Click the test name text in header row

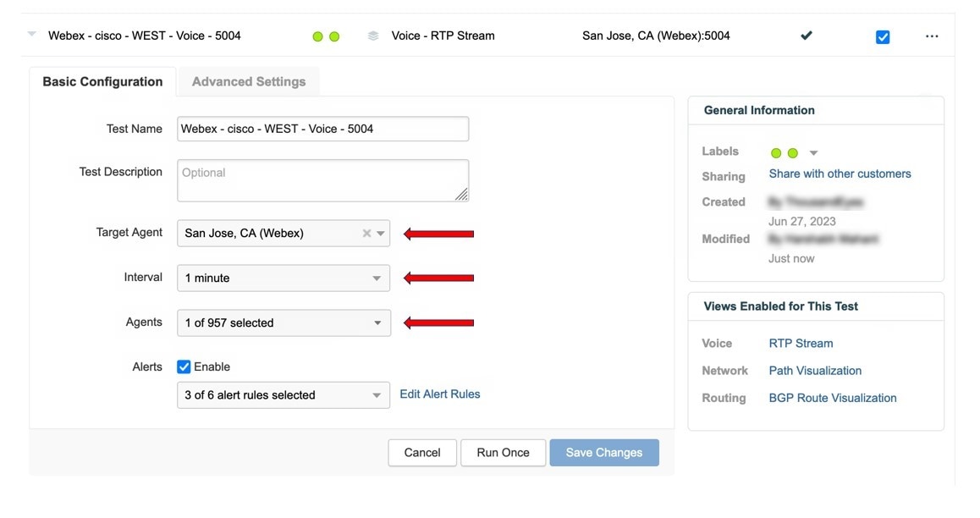(145, 36)
